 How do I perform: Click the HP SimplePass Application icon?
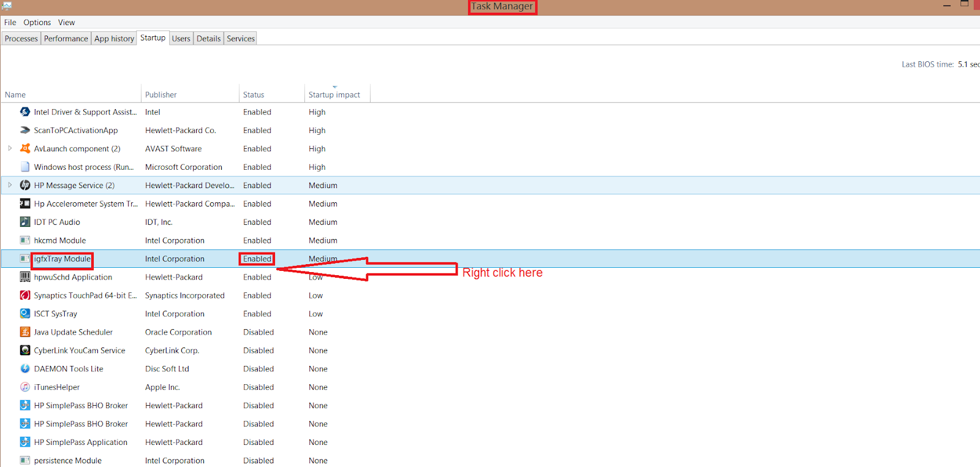[25, 442]
